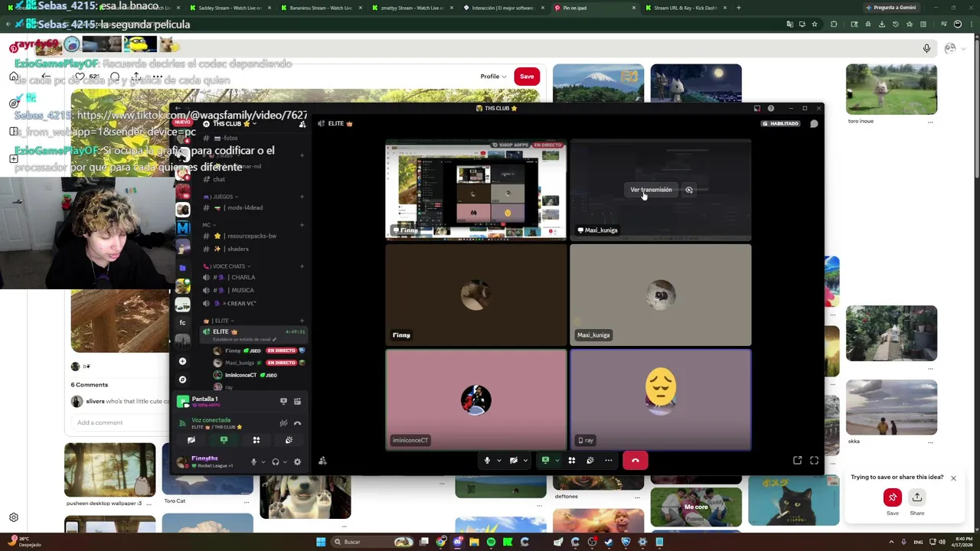Click Ver transmisión on Maxi_kuniga's stream

651,190
